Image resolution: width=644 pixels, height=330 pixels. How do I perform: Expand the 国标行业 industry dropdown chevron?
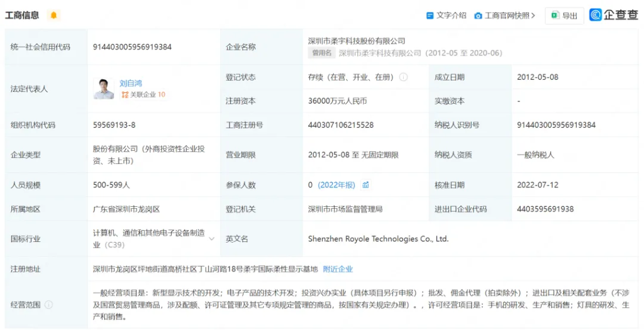[212, 238]
